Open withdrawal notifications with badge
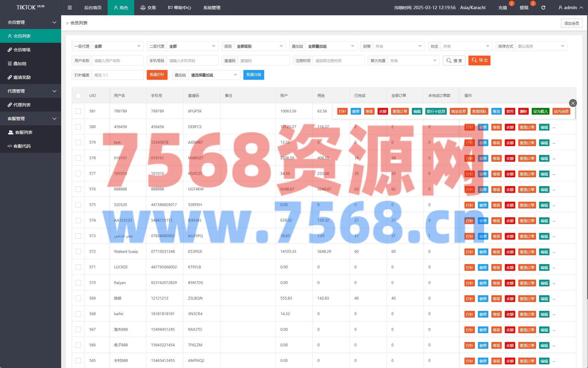588x368 pixels. [524, 8]
